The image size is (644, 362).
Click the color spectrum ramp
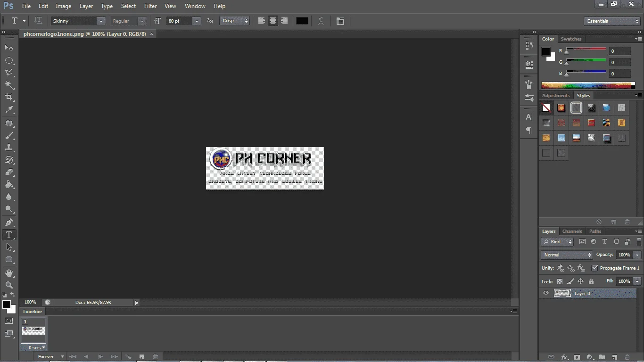pyautogui.click(x=586, y=85)
